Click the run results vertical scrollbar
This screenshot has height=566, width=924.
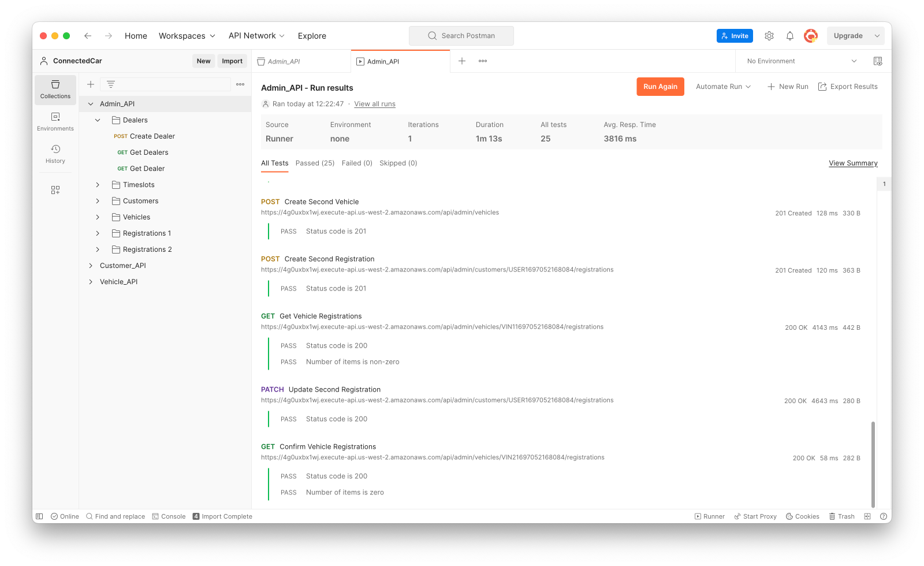coord(873,465)
